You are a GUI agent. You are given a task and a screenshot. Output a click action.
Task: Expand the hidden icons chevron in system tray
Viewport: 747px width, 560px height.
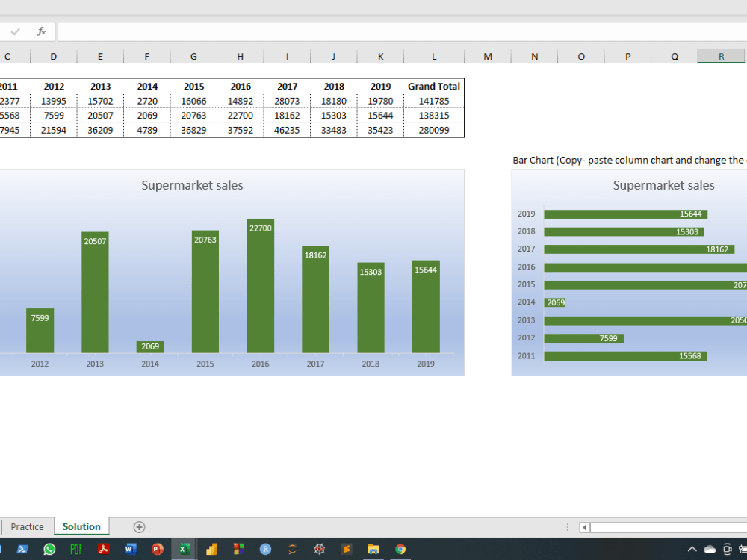692,549
